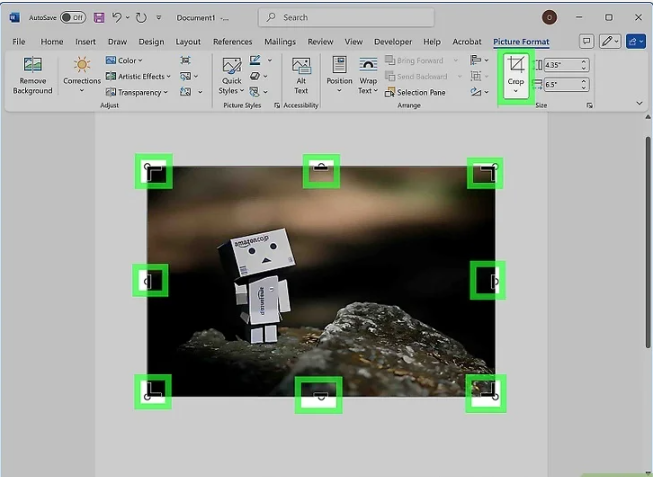Image resolution: width=653 pixels, height=477 pixels.
Task: Expand the Picture Border dropdown arrow
Action: pos(270,60)
